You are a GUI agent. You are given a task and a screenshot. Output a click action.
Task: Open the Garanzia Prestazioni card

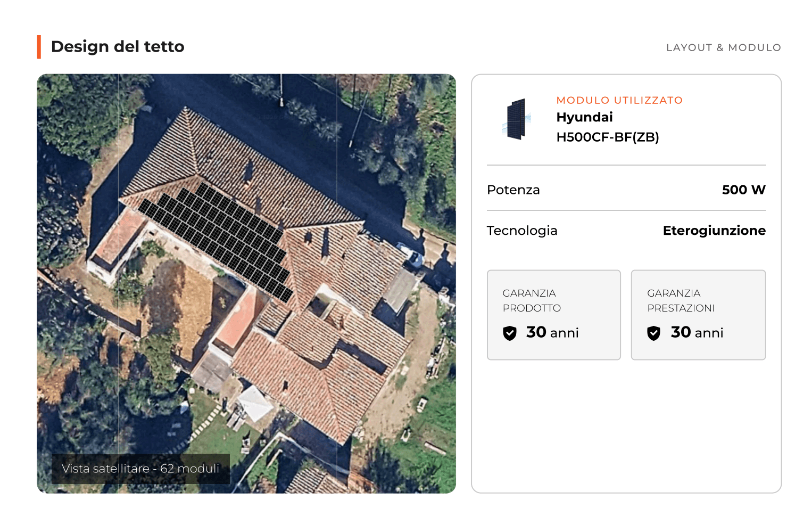[699, 315]
